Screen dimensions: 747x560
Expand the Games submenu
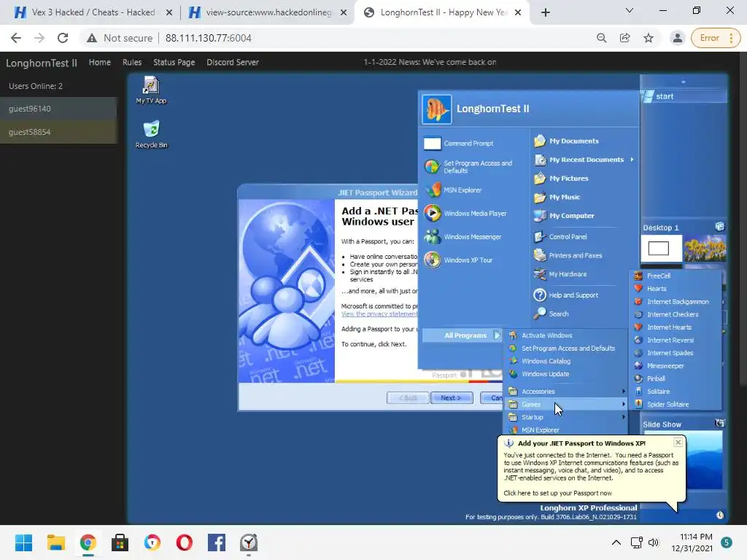(x=567, y=404)
